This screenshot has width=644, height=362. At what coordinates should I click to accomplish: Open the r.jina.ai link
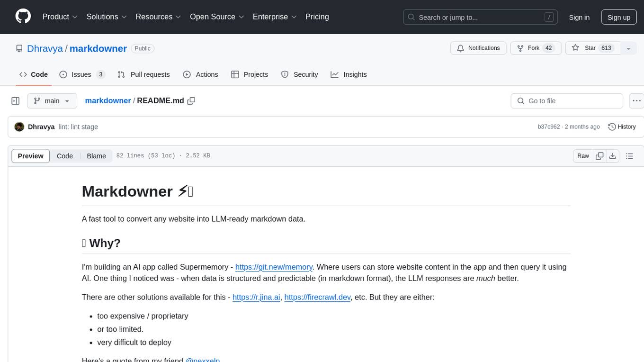tap(256, 297)
